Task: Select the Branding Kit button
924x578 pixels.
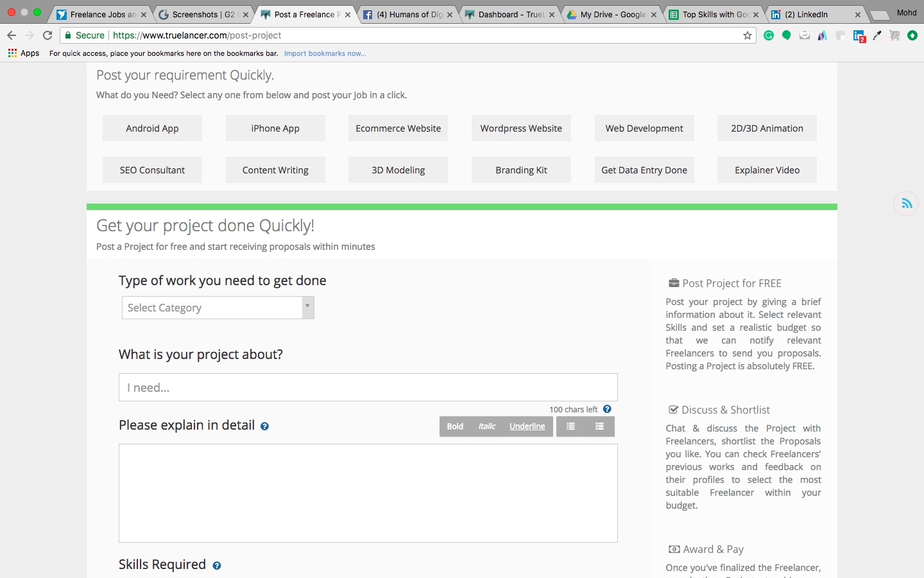Action: 521,170
